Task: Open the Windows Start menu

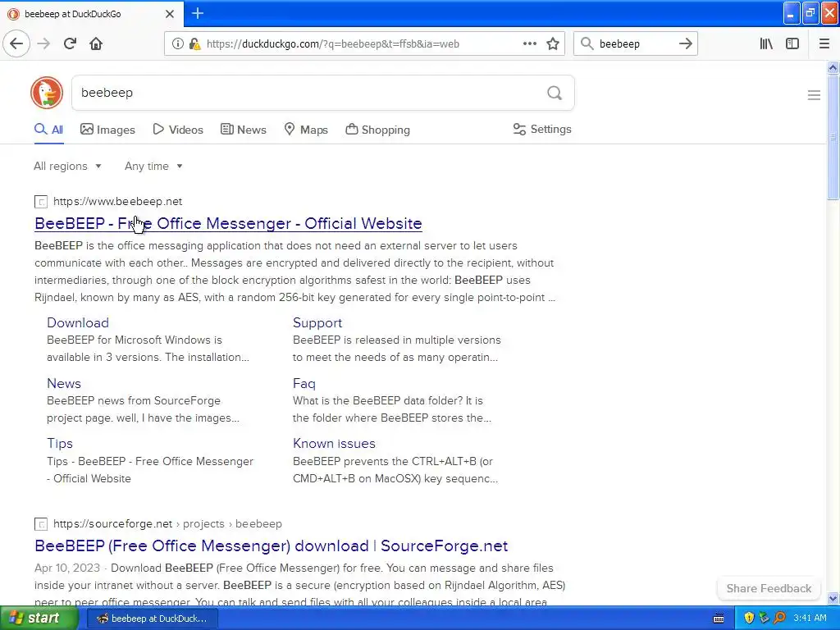Action: (39, 619)
